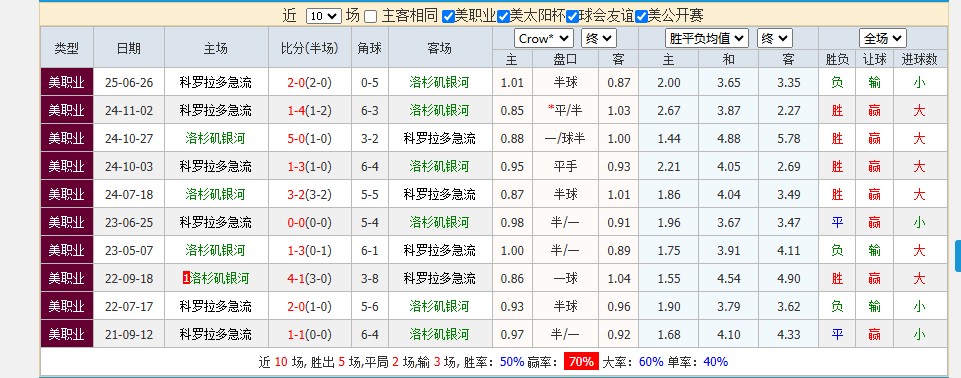Click the 美职业 type cell for 22-07-17
This screenshot has width=961, height=378.
click(x=67, y=306)
